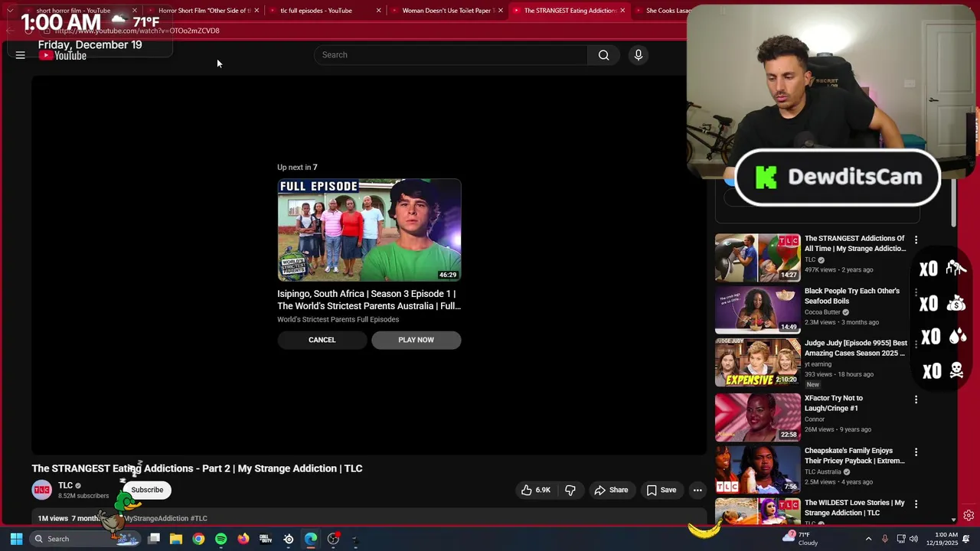Open OBS Studio from the taskbar
Image resolution: width=980 pixels, height=551 pixels.
(333, 539)
